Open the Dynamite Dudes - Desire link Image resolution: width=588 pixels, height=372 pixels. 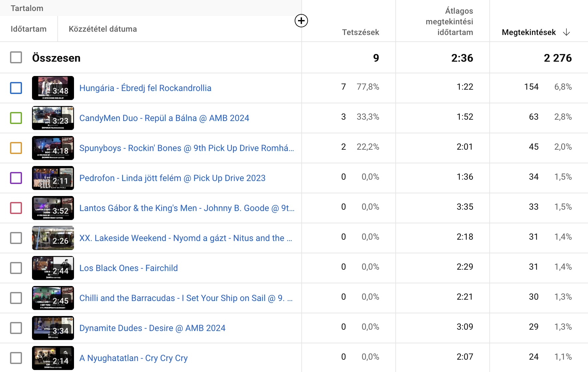(x=152, y=328)
